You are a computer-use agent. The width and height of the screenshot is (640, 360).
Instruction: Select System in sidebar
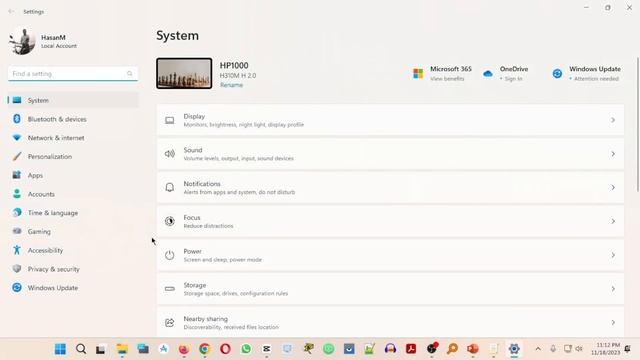(x=73, y=100)
